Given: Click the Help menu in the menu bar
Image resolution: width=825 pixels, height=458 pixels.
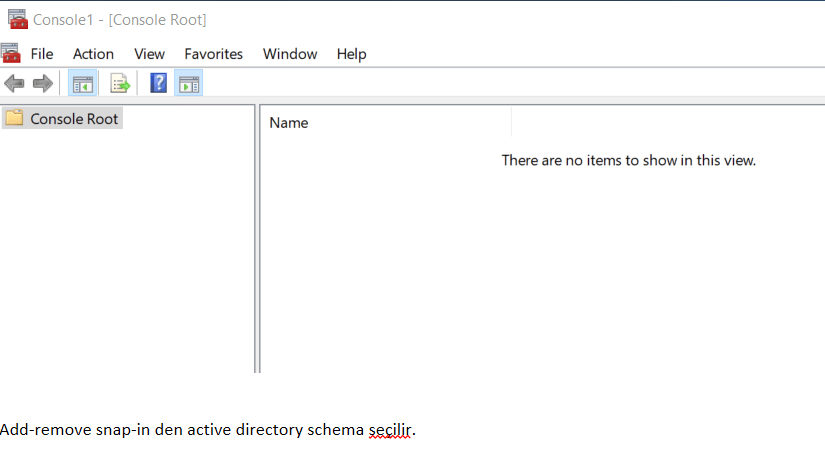Looking at the screenshot, I should pyautogui.click(x=351, y=54).
